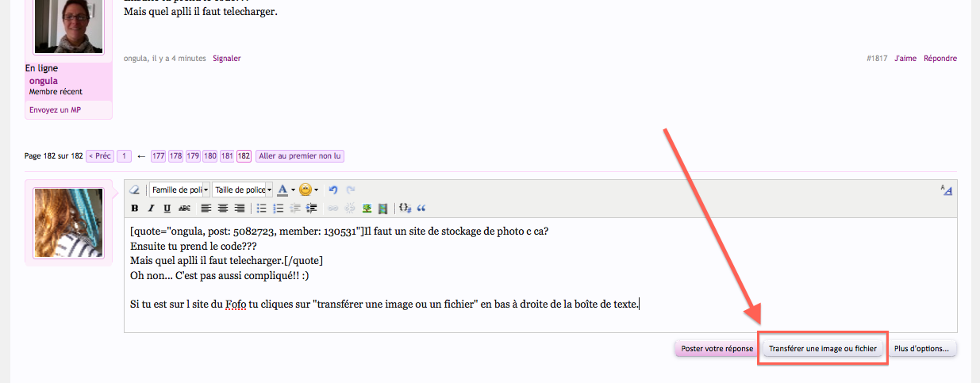Go to page 1

[x=125, y=156]
